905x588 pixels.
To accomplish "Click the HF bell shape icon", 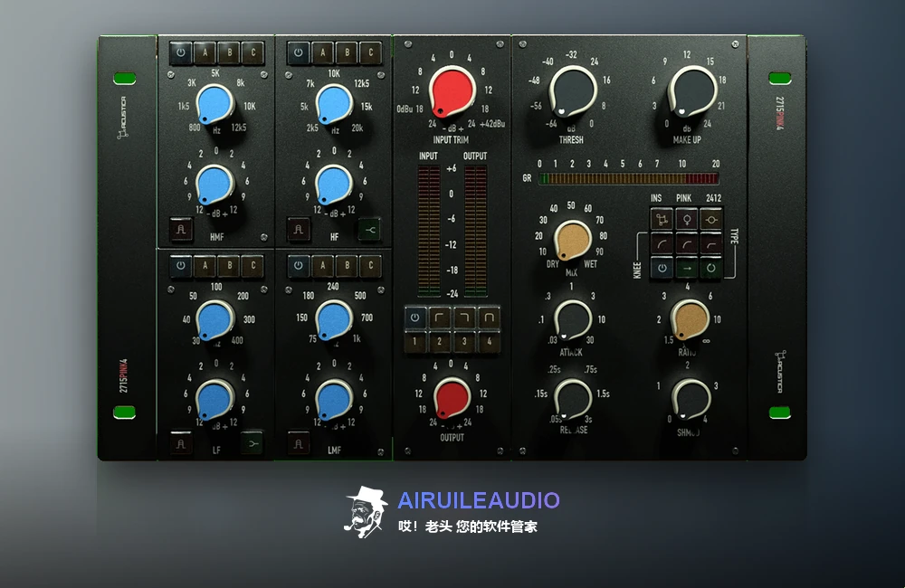I will pos(299,230).
